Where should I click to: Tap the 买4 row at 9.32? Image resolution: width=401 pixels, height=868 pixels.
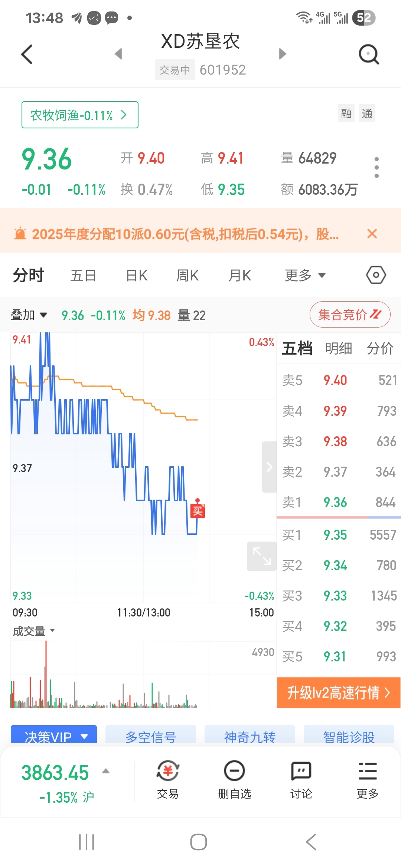[x=339, y=626]
